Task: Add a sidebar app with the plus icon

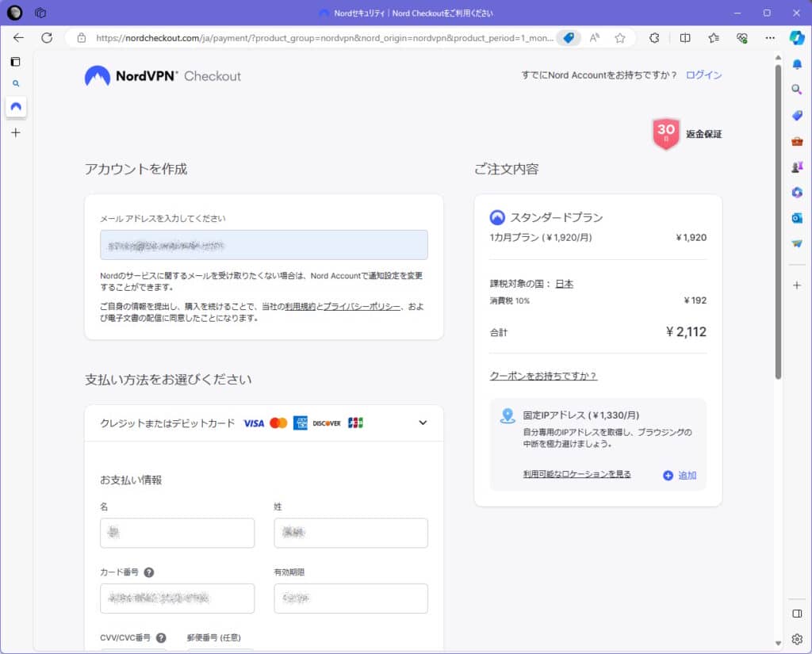Action: pos(797,285)
